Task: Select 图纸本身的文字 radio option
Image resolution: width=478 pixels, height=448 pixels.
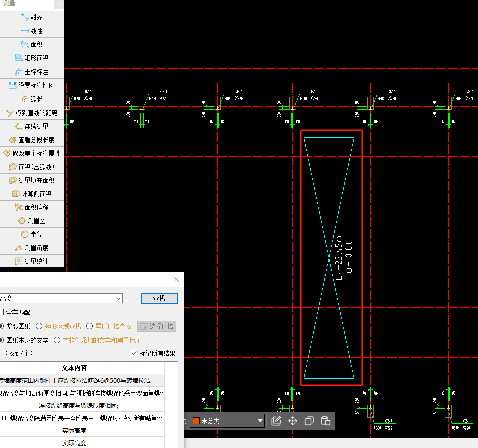Action: pyautogui.click(x=2, y=340)
